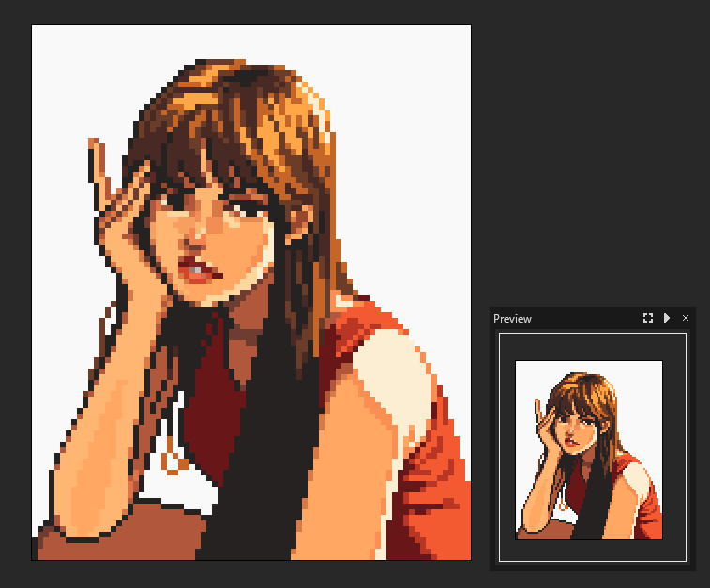The image size is (710, 588).
Task: Toggle fullscreen preview mode icon
Action: coord(647,319)
